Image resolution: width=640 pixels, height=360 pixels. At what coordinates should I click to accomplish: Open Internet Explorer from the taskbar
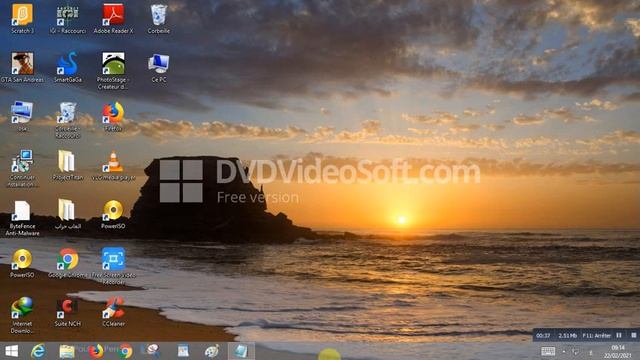click(x=38, y=351)
